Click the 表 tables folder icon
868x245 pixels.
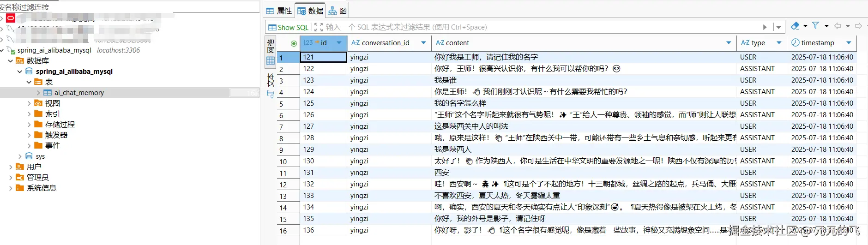(38, 82)
